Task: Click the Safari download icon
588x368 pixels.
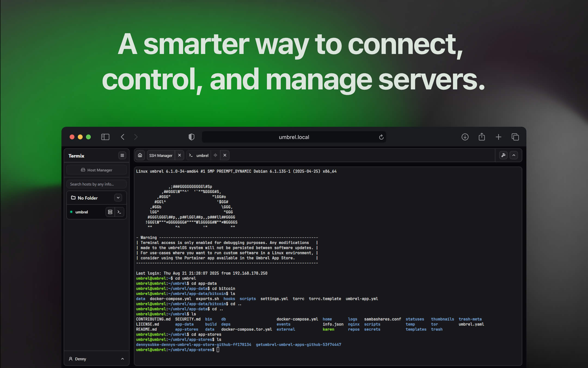Action: click(x=465, y=137)
